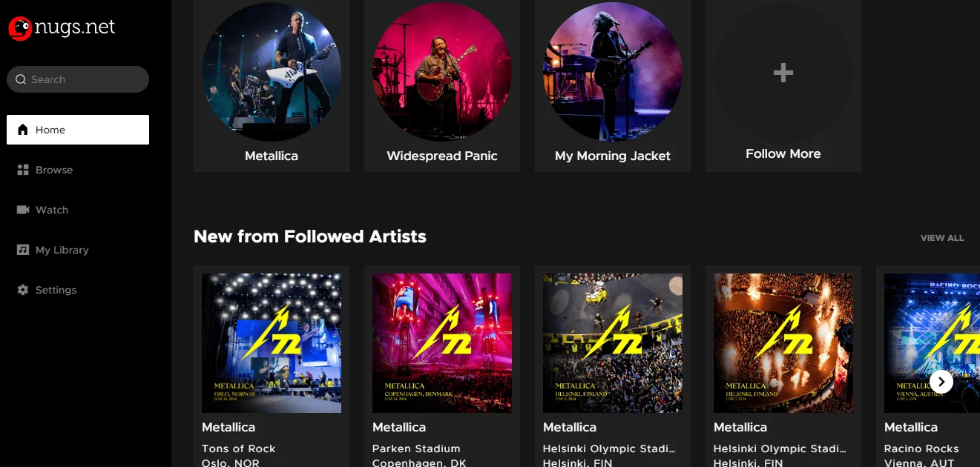Open the orange Helsinki Olympic Stadium cover

point(783,343)
